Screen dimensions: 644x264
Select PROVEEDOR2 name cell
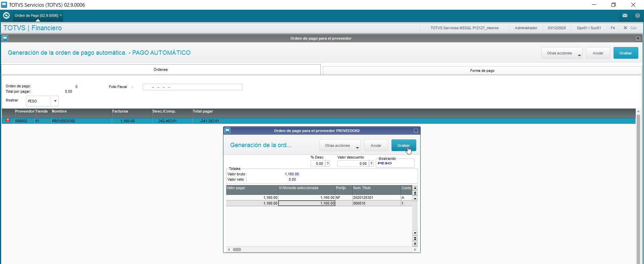click(x=82, y=121)
